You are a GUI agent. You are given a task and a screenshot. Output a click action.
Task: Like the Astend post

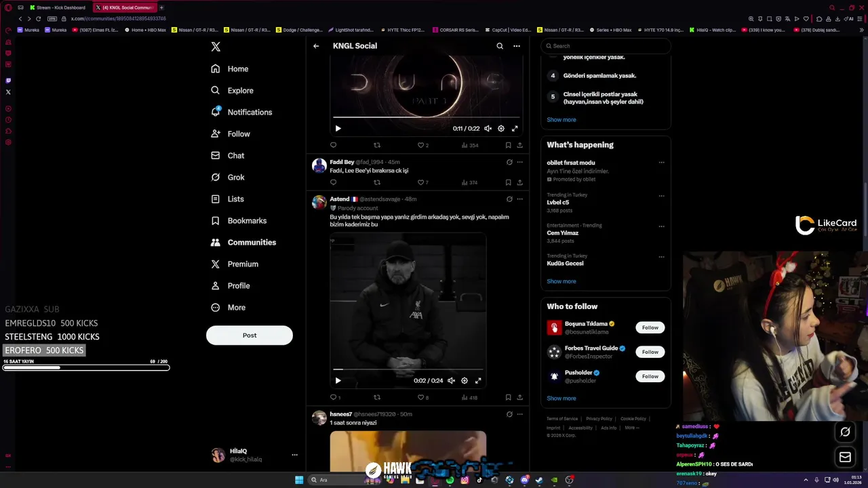tap(422, 397)
